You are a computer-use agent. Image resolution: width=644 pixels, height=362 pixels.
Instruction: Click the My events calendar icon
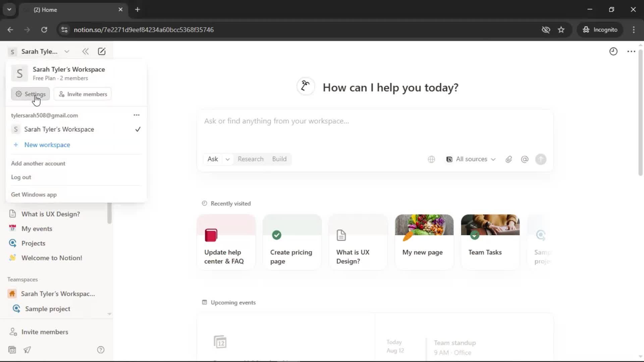coord(13,228)
